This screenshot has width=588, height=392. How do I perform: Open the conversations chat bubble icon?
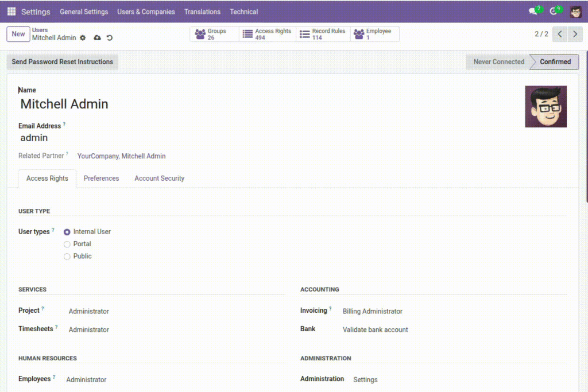click(x=533, y=11)
